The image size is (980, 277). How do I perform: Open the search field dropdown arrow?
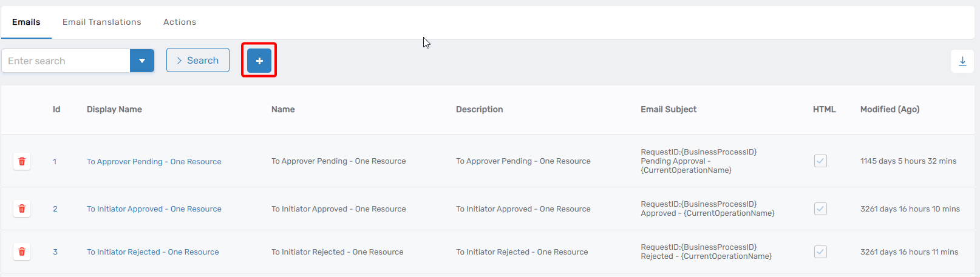tap(142, 61)
